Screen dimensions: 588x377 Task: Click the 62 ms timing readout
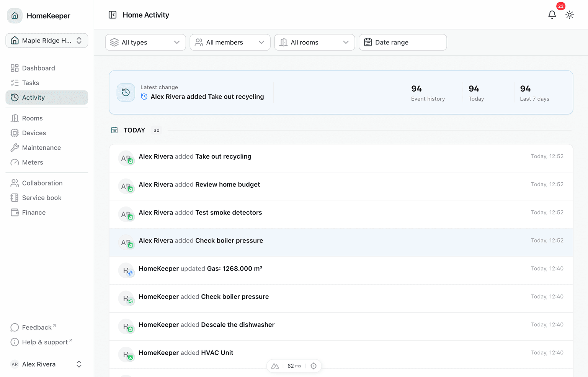[x=294, y=366]
